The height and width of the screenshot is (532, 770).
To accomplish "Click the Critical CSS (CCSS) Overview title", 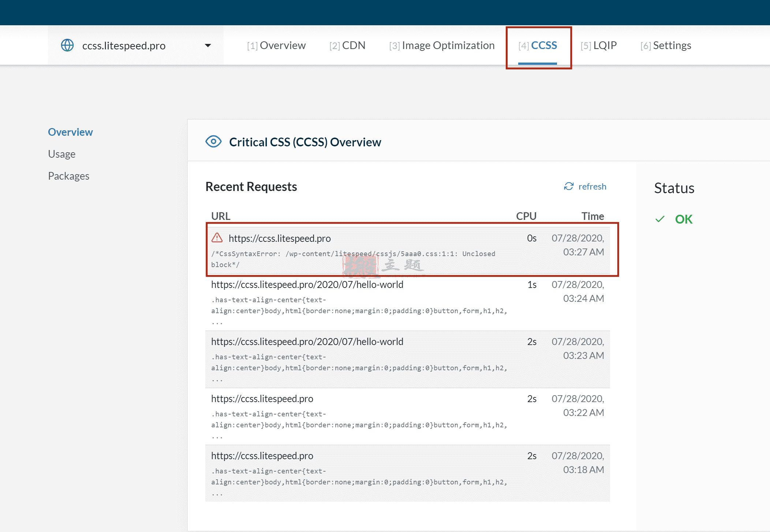I will pyautogui.click(x=305, y=142).
